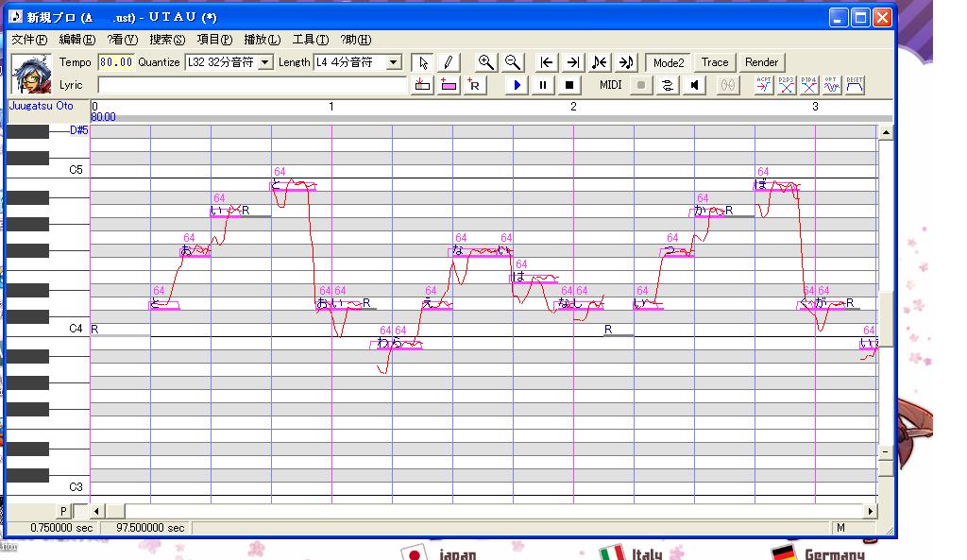This screenshot has width=967, height=560.
Task: Insert a rest with the +R icon
Action: [x=474, y=85]
